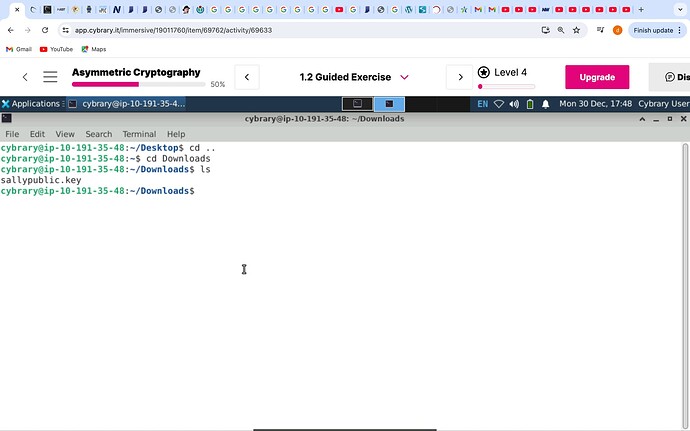Bookmark this page with star icon
690x431 pixels.
[x=576, y=30]
